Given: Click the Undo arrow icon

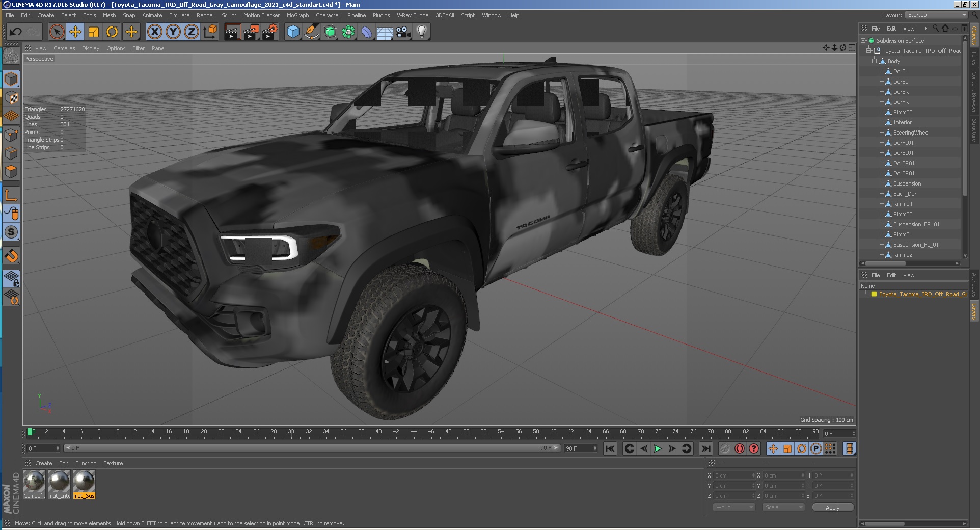Looking at the screenshot, I should coord(15,32).
